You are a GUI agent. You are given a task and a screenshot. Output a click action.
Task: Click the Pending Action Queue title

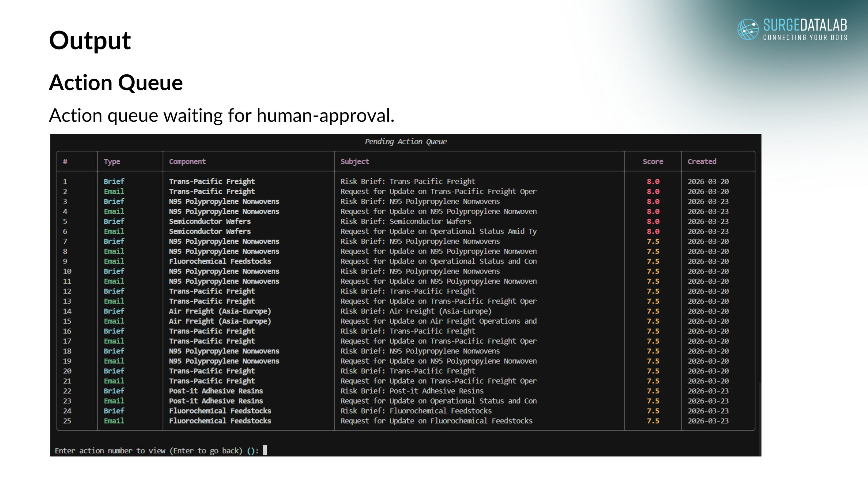[x=406, y=141]
